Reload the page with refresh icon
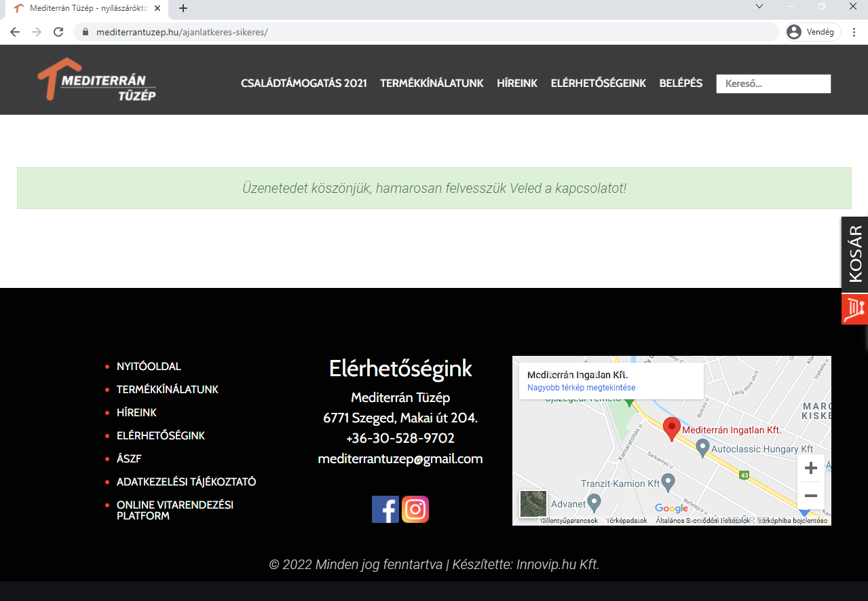 click(x=58, y=32)
